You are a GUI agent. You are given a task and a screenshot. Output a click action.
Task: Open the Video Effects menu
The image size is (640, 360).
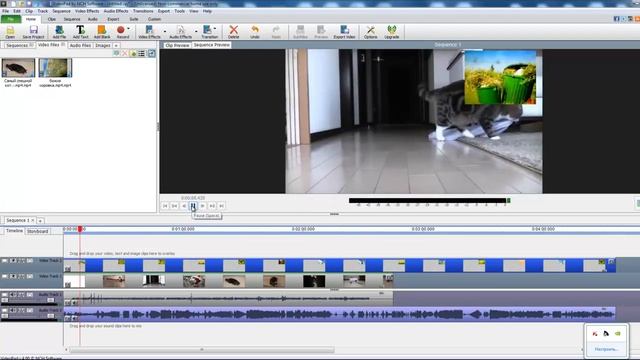(87, 11)
